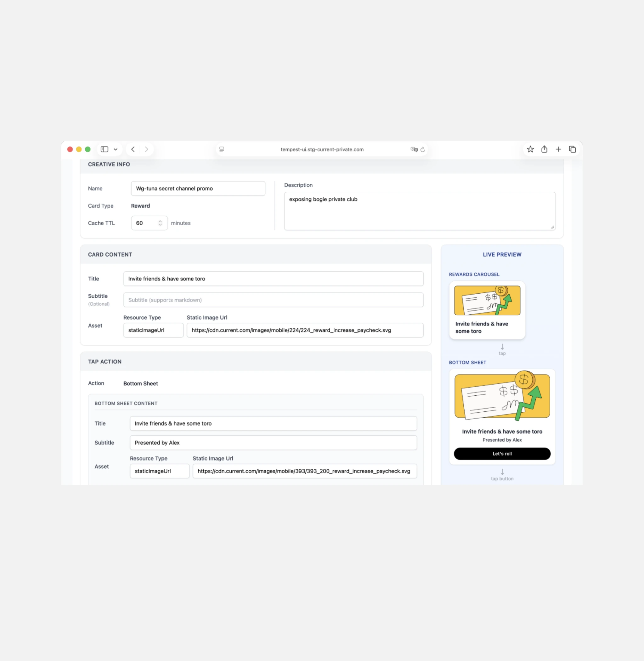Click the tempest-ui.stg-current-private.com address bar

(322, 150)
